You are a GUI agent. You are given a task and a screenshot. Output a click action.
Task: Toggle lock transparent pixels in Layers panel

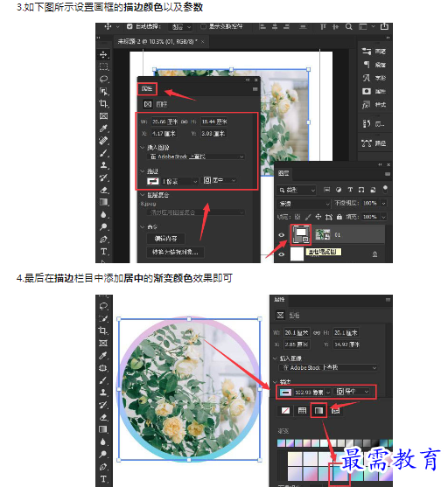click(x=297, y=217)
